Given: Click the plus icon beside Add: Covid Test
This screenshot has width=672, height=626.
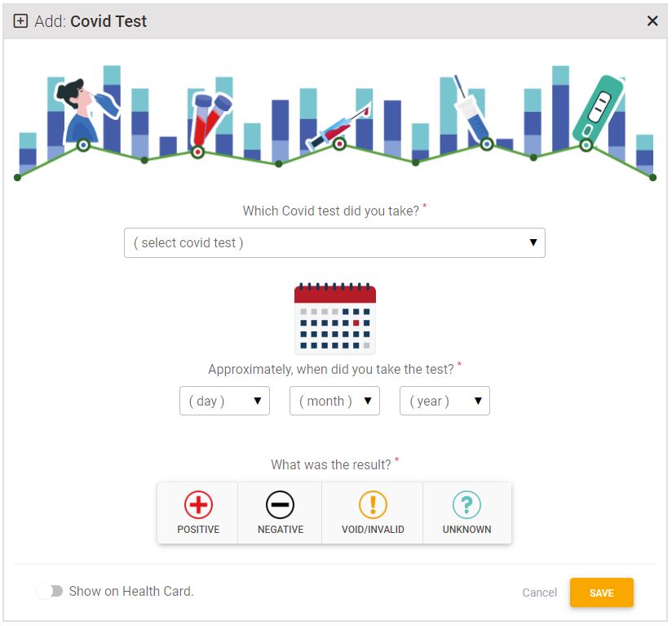Looking at the screenshot, I should [x=21, y=21].
